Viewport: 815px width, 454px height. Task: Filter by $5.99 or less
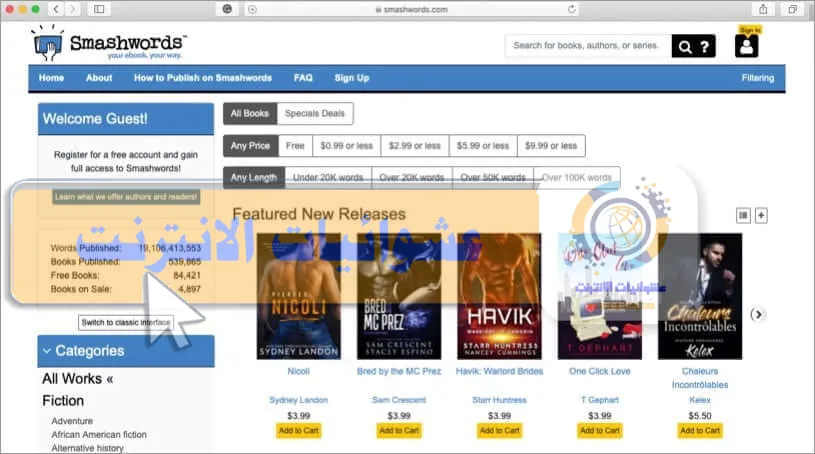[483, 146]
